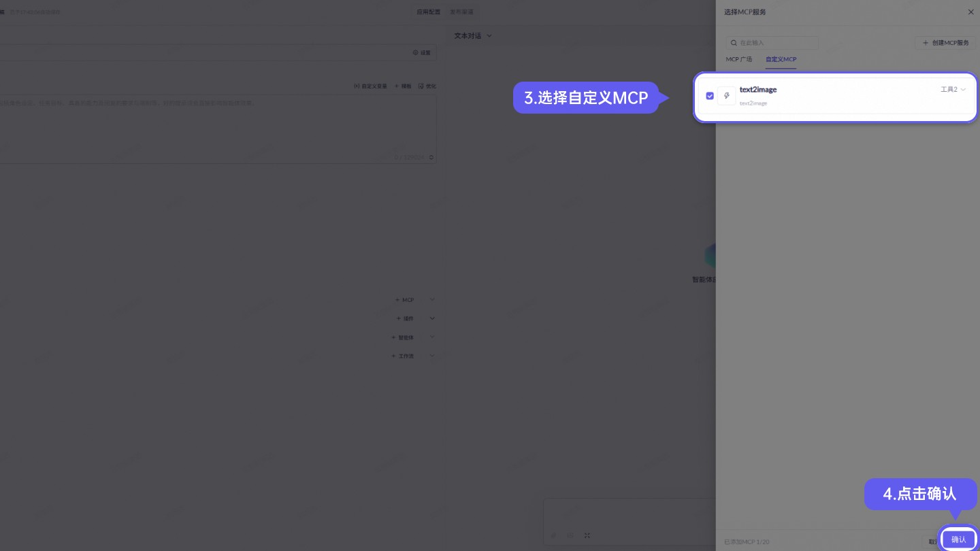The image size is (980, 551).
Task: Switch to the MCP 广场 tab
Action: click(739, 59)
